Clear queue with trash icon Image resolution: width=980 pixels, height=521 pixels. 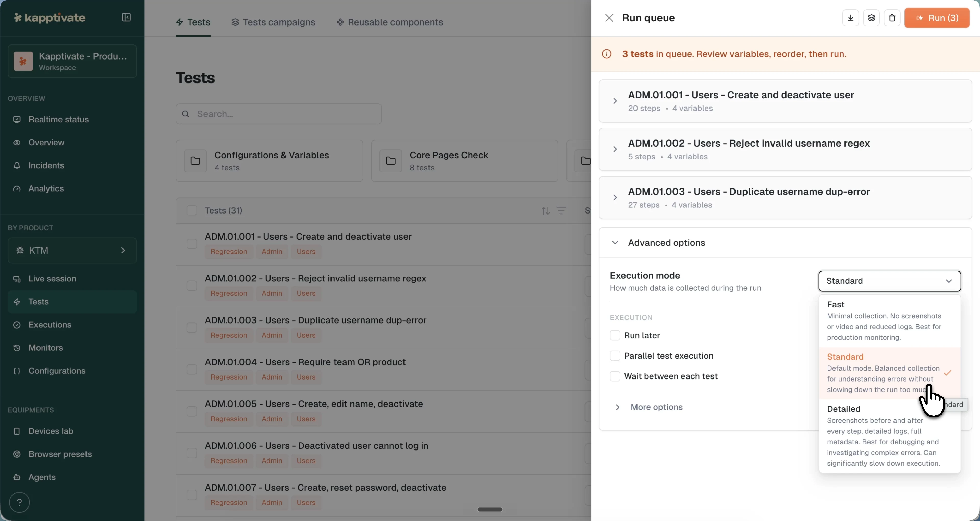pos(892,18)
